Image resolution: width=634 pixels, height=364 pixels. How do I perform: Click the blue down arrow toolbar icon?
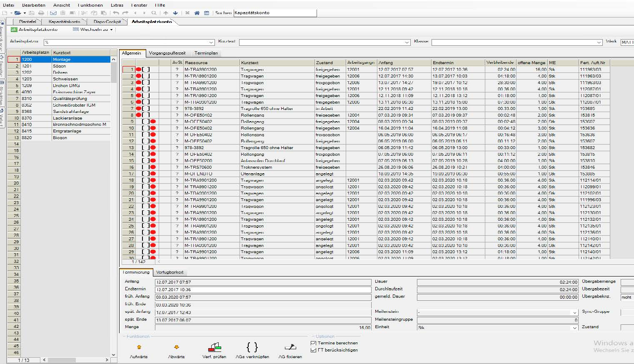tap(175, 13)
